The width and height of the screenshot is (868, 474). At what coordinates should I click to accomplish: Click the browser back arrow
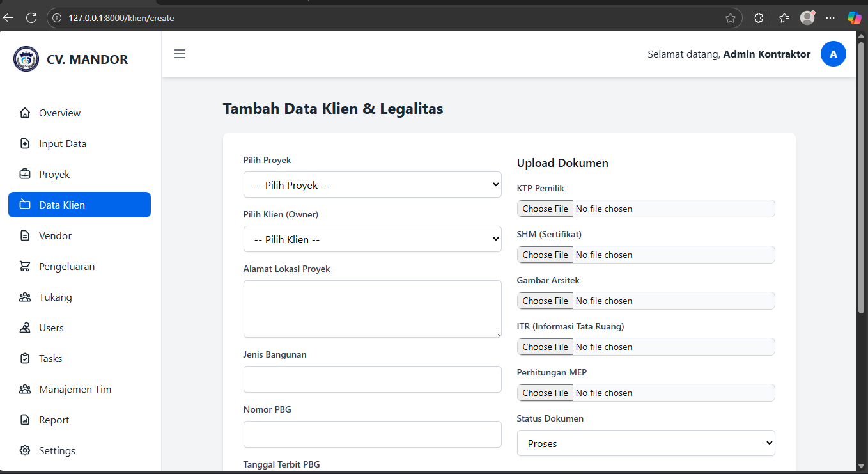pos(9,18)
